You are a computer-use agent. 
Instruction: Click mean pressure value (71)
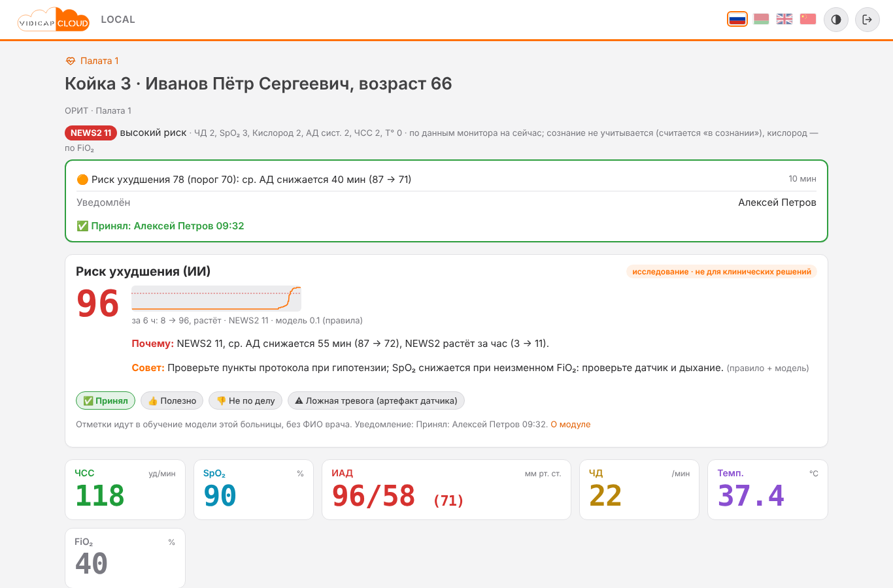(448, 500)
